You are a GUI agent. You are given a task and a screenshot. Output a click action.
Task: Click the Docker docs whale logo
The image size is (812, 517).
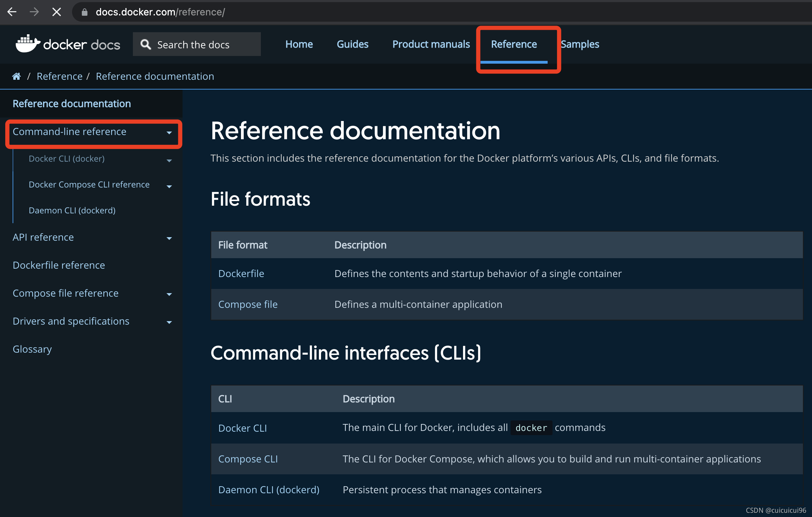point(28,44)
